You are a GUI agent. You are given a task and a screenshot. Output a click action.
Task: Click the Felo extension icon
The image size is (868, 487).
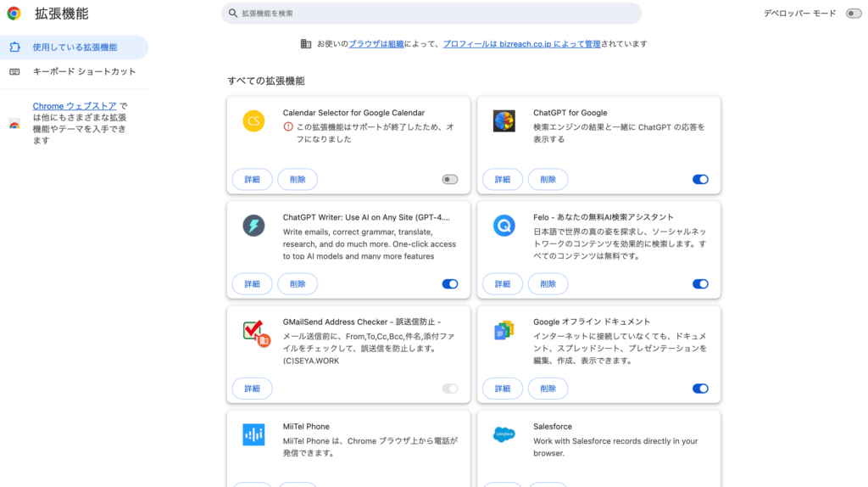click(x=504, y=226)
